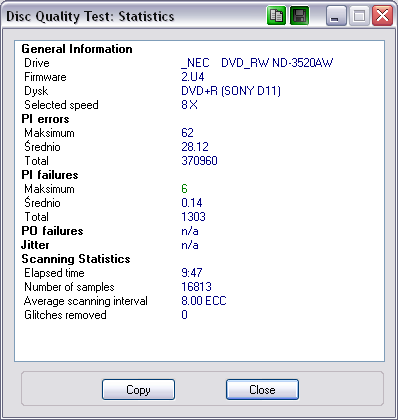Click elapsed time value 9:47

pyautogui.click(x=192, y=273)
